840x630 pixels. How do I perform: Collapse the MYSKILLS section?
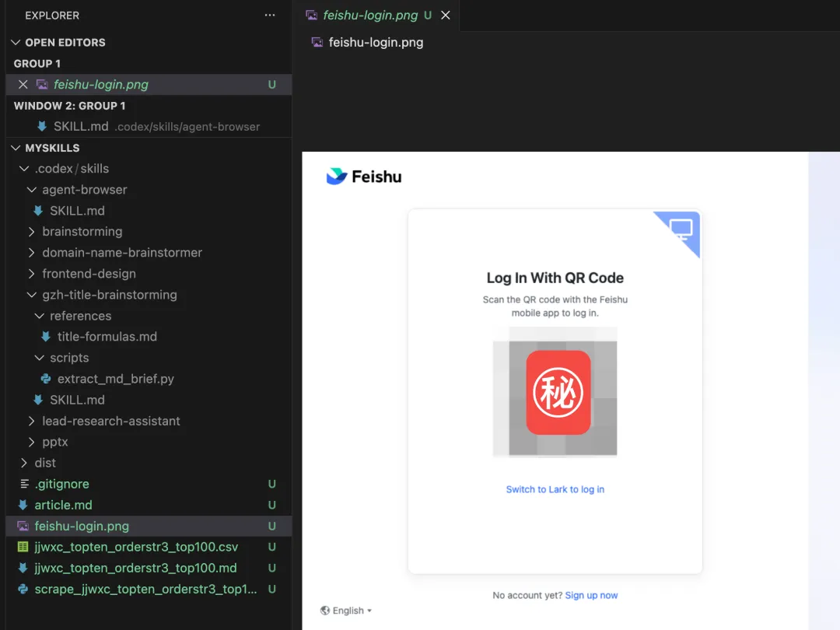point(52,148)
